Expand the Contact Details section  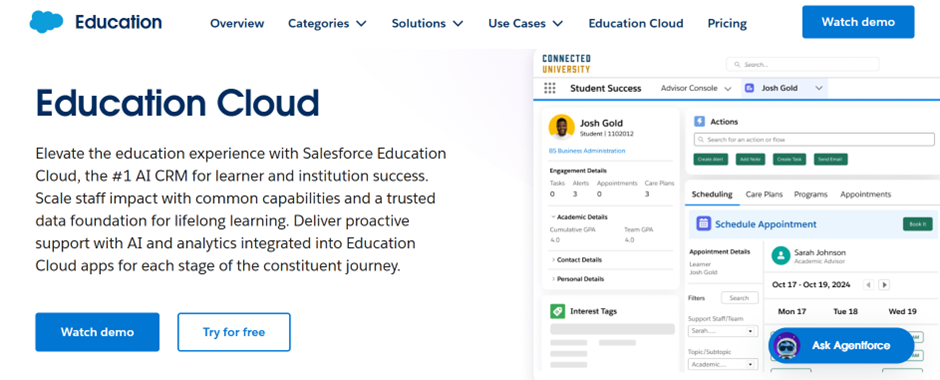pos(576,260)
